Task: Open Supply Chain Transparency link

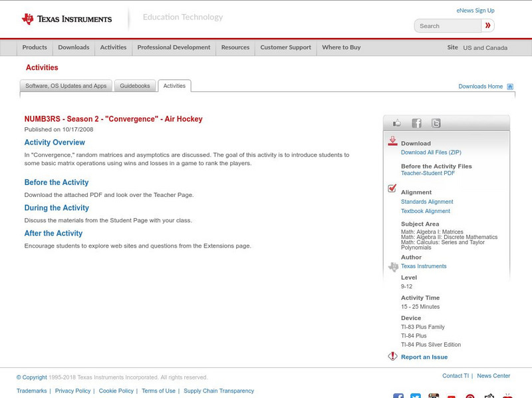Action: (219, 391)
